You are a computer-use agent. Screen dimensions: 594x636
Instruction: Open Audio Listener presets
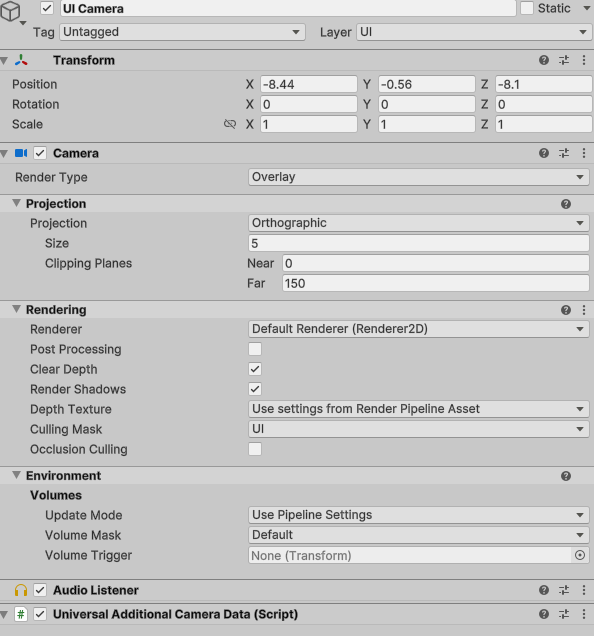(564, 590)
